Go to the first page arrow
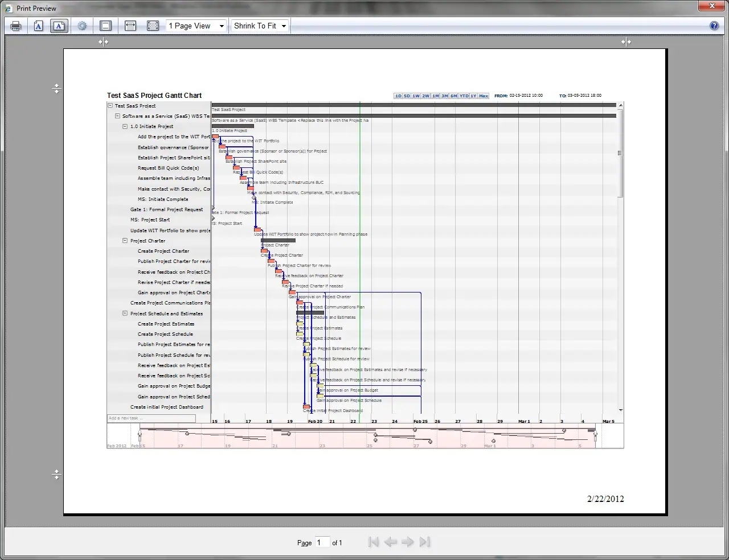 coord(374,542)
